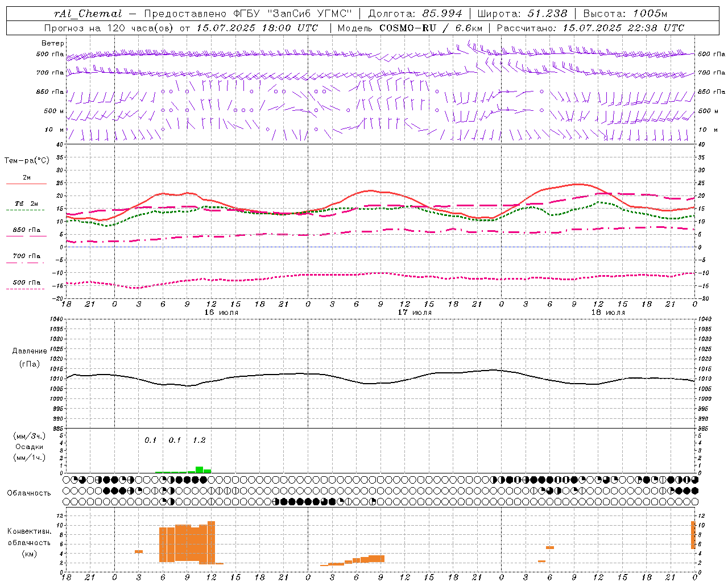Screen dimensions: 728x582
Task: Click the red 2м temperature legend line
Action: pyautogui.click(x=26, y=184)
